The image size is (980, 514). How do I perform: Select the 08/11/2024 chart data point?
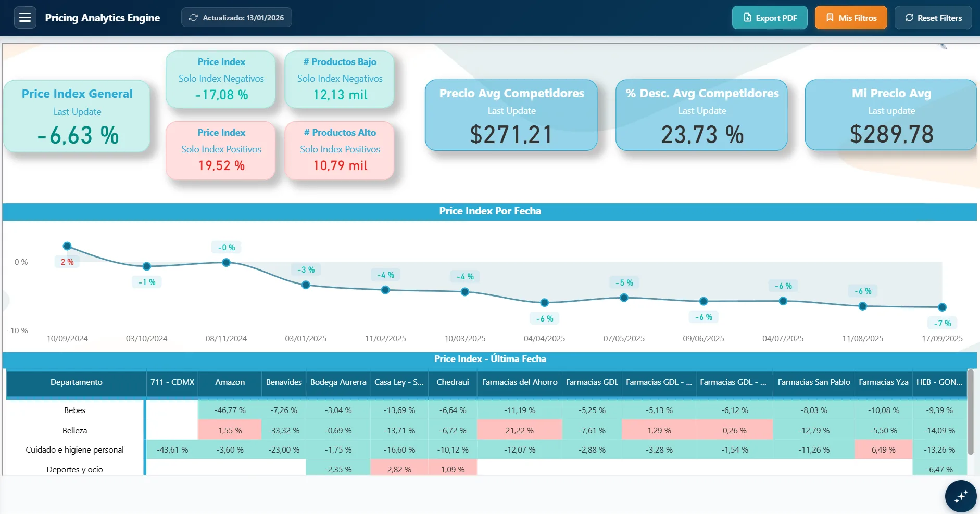point(226,263)
